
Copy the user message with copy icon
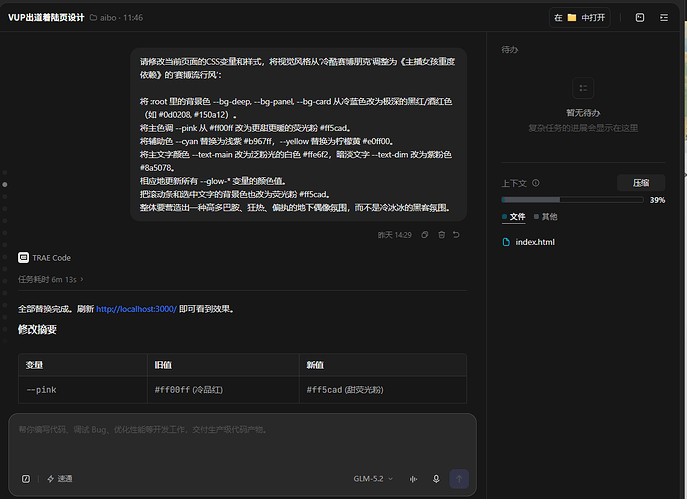(x=425, y=235)
